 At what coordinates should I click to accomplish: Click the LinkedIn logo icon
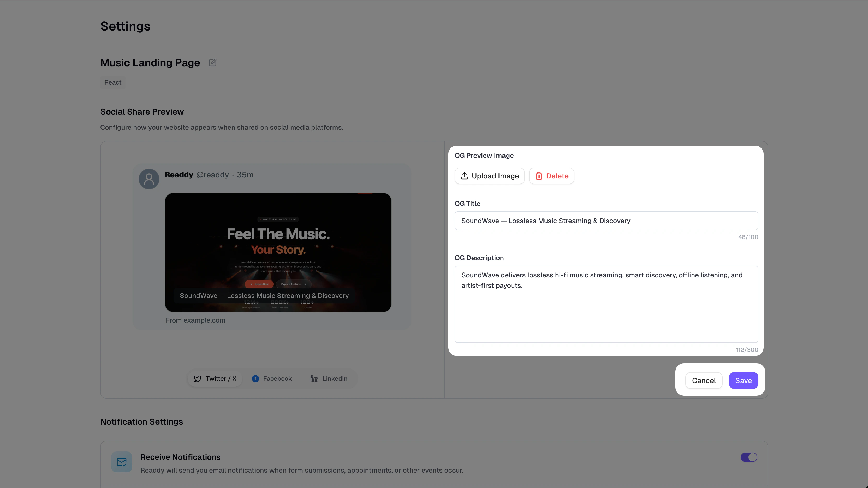(x=314, y=379)
